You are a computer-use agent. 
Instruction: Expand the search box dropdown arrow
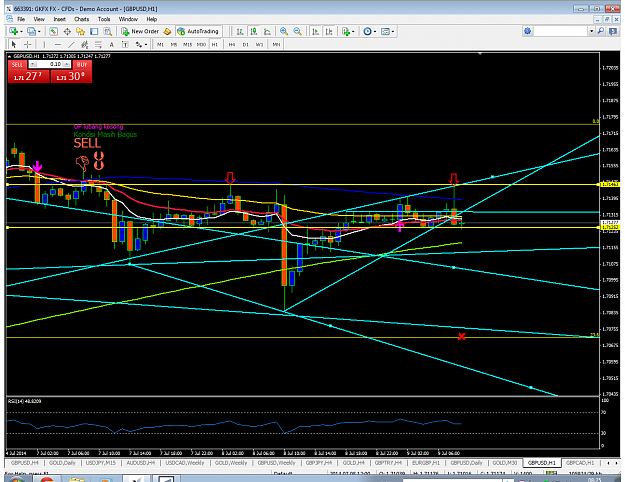(592, 31)
